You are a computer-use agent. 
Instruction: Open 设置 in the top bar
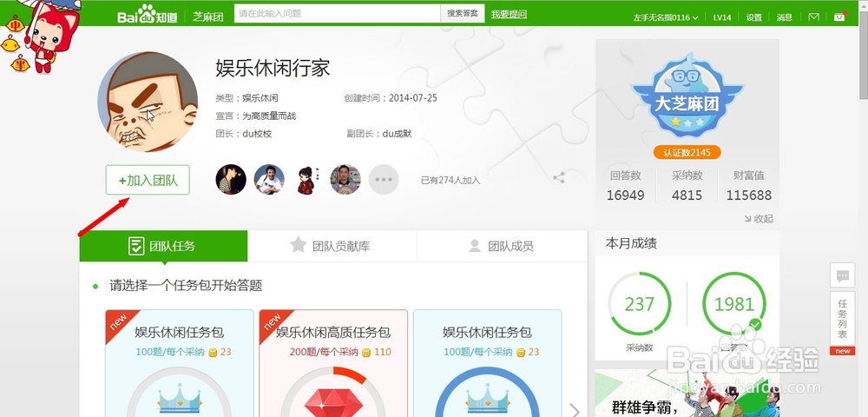coord(754,17)
